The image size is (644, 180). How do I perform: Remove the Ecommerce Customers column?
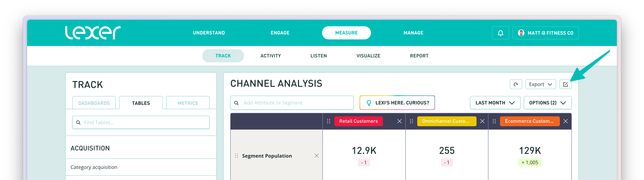tap(565, 121)
